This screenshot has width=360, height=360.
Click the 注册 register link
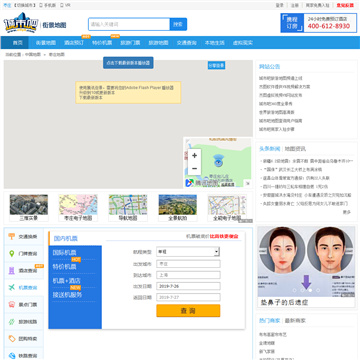(x=295, y=5)
